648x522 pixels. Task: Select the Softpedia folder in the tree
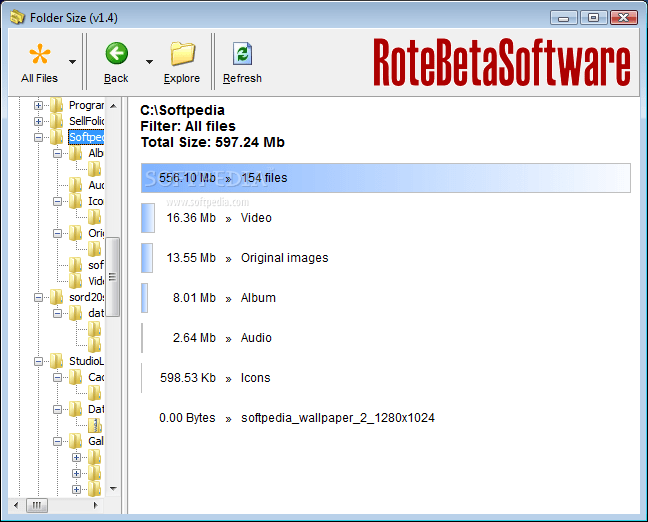click(86, 137)
